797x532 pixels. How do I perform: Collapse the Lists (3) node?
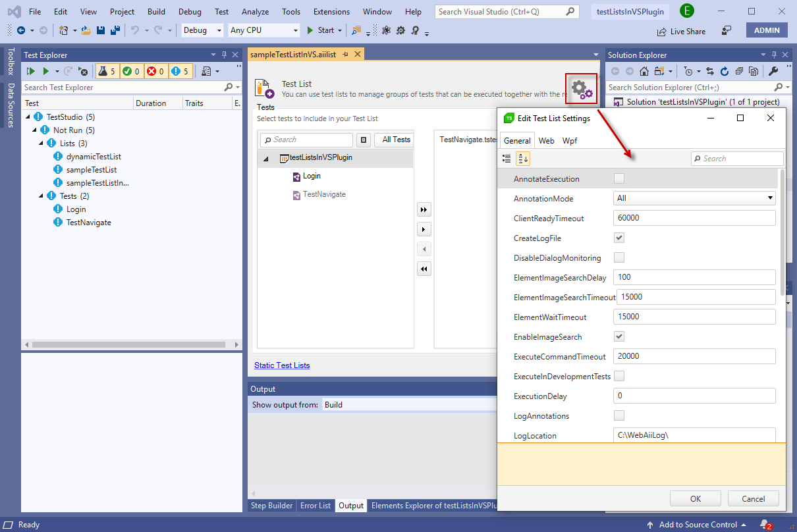[42, 144]
